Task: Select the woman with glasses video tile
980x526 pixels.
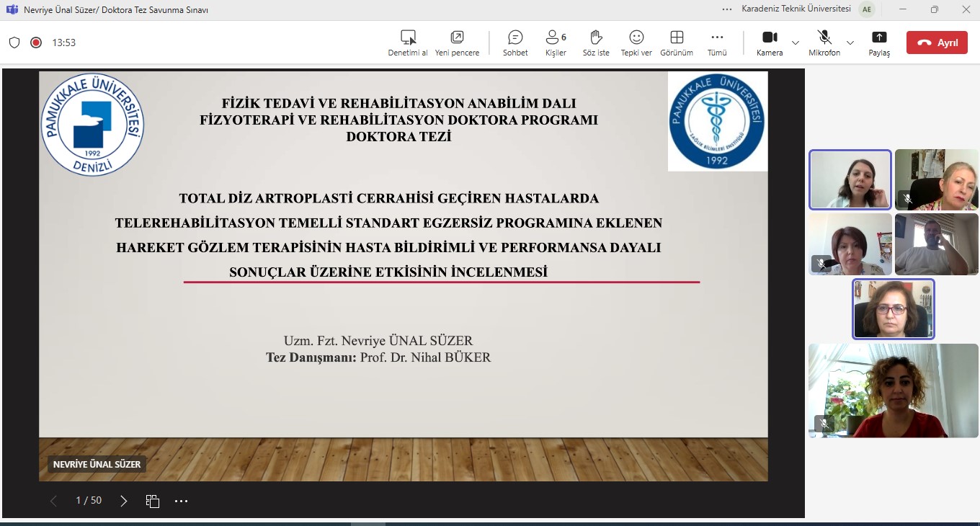Action: (894, 309)
